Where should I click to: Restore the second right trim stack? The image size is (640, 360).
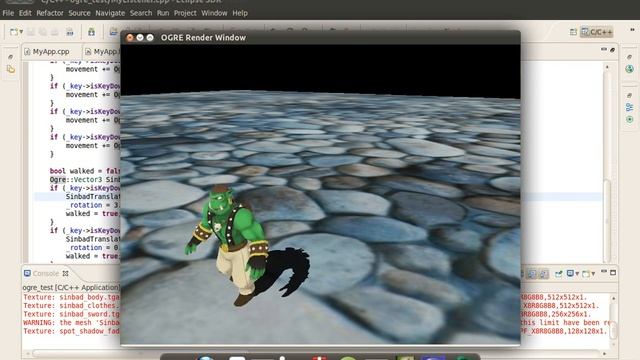click(629, 95)
